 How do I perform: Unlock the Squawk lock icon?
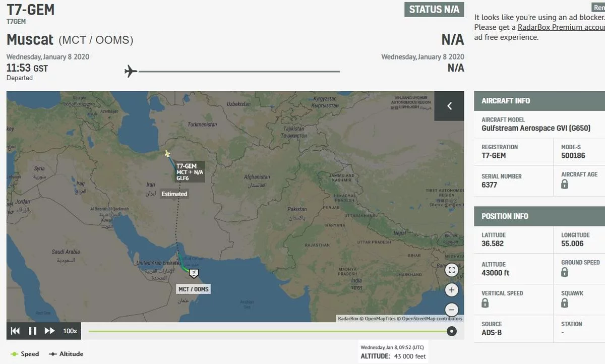pos(565,303)
